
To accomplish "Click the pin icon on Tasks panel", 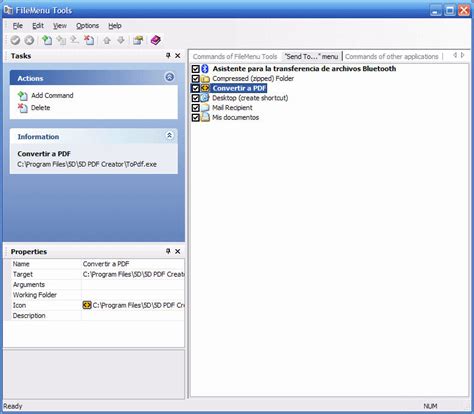I will tap(168, 56).
